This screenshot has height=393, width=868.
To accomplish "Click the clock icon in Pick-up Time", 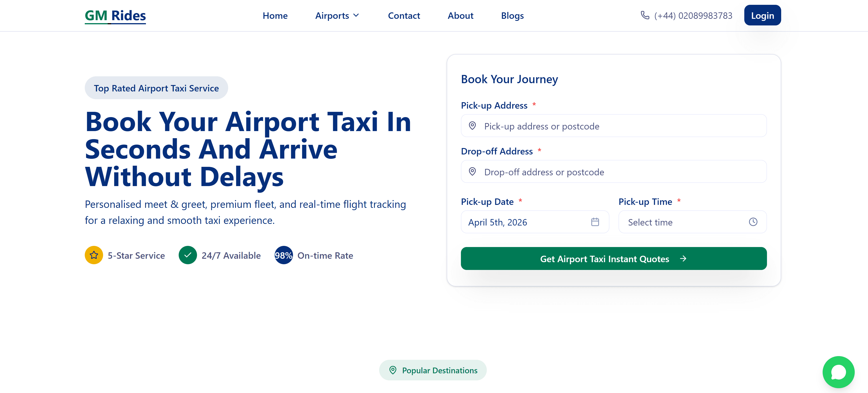I will [753, 222].
